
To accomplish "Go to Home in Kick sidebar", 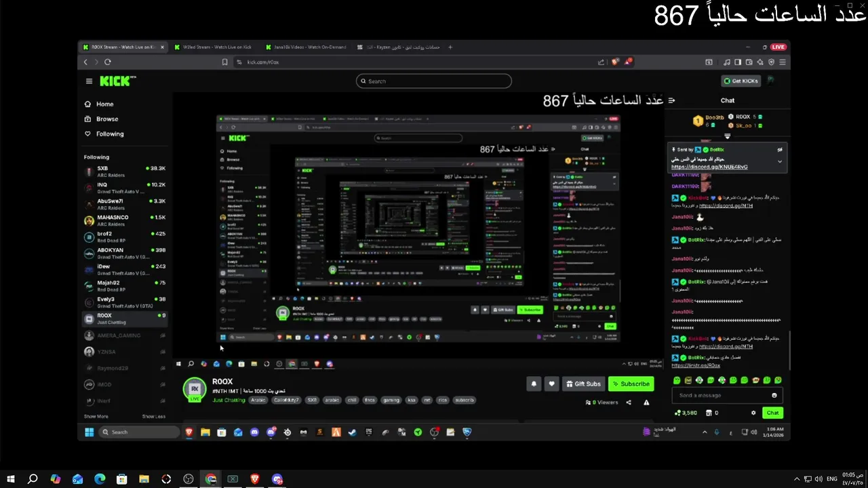I will tap(99, 104).
